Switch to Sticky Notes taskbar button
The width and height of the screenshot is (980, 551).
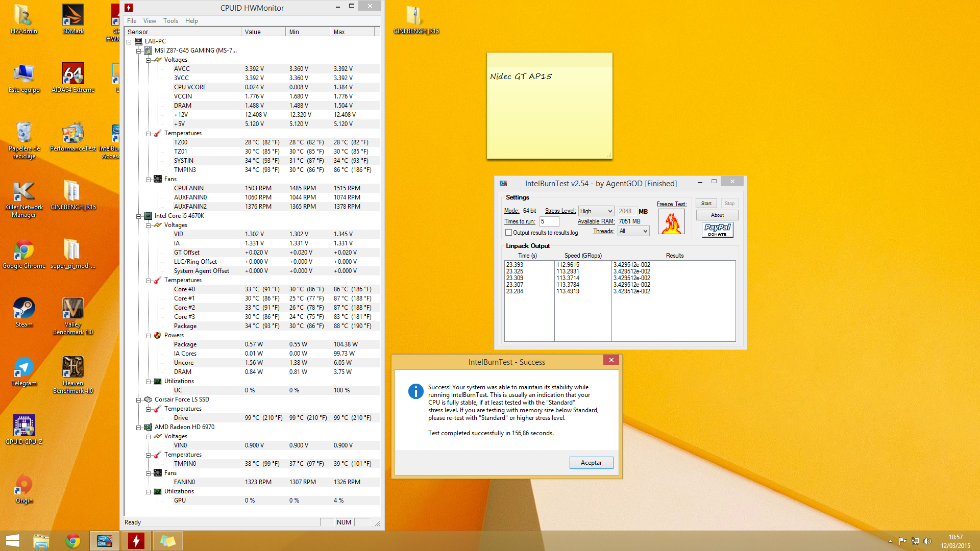[x=167, y=541]
